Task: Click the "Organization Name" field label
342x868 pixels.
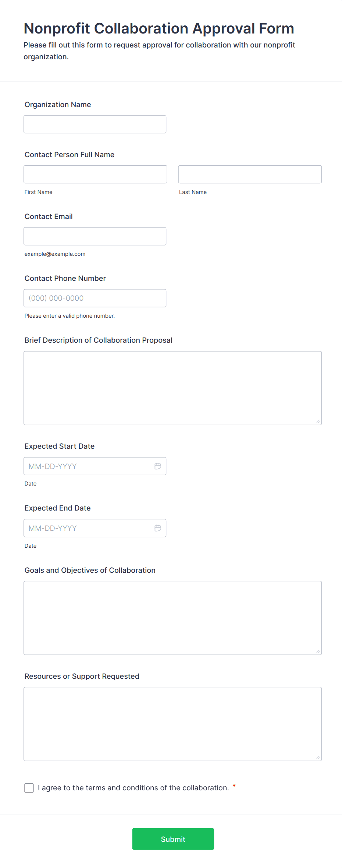Action: point(58,105)
